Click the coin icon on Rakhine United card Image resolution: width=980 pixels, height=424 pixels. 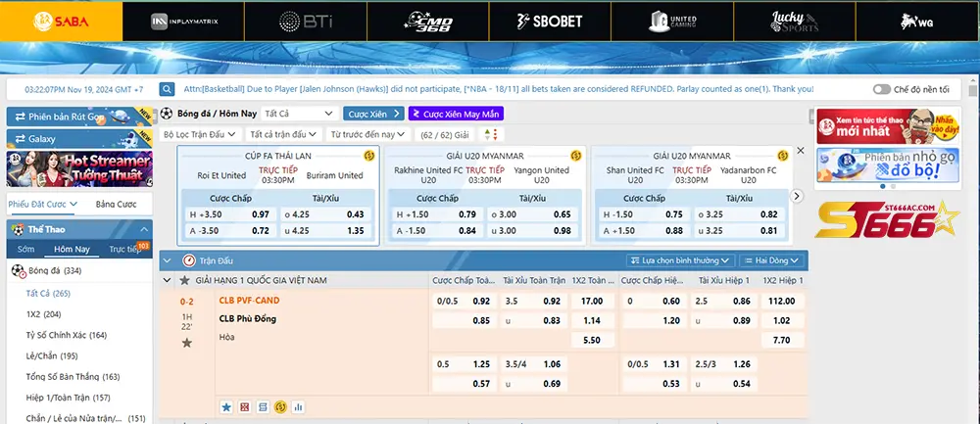[575, 156]
